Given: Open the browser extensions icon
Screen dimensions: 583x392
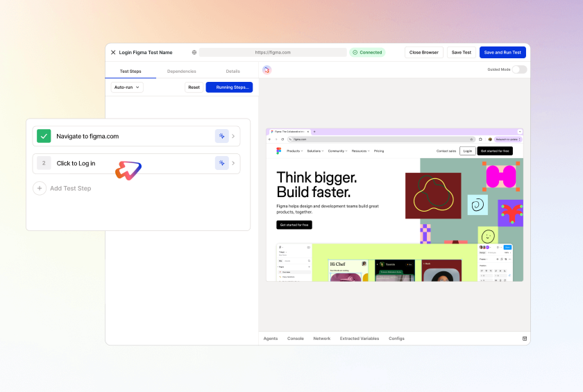Looking at the screenshot, I should coord(480,139).
